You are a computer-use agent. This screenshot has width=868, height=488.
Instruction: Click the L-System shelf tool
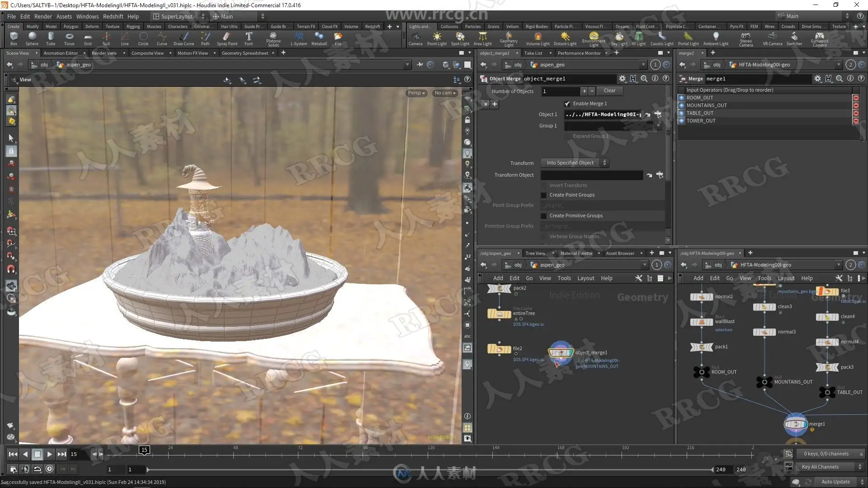298,38
